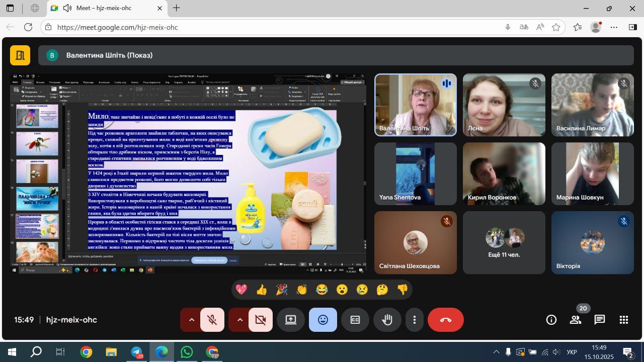This screenshot has width=644, height=362.
Task: Click the 'Ещё 11 чел.' participants tile
Action: pyautogui.click(x=504, y=242)
